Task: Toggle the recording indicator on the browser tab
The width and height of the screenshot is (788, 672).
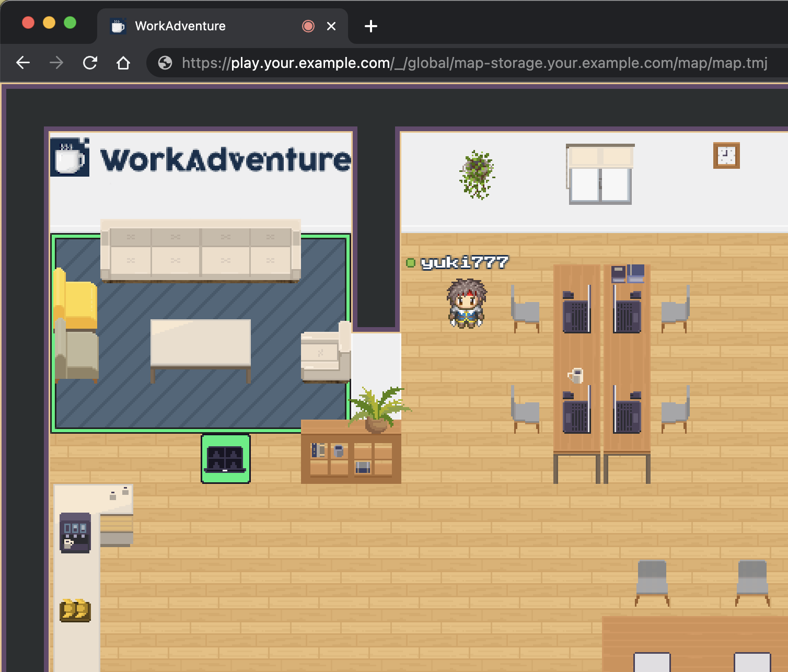Action: pos(308,26)
